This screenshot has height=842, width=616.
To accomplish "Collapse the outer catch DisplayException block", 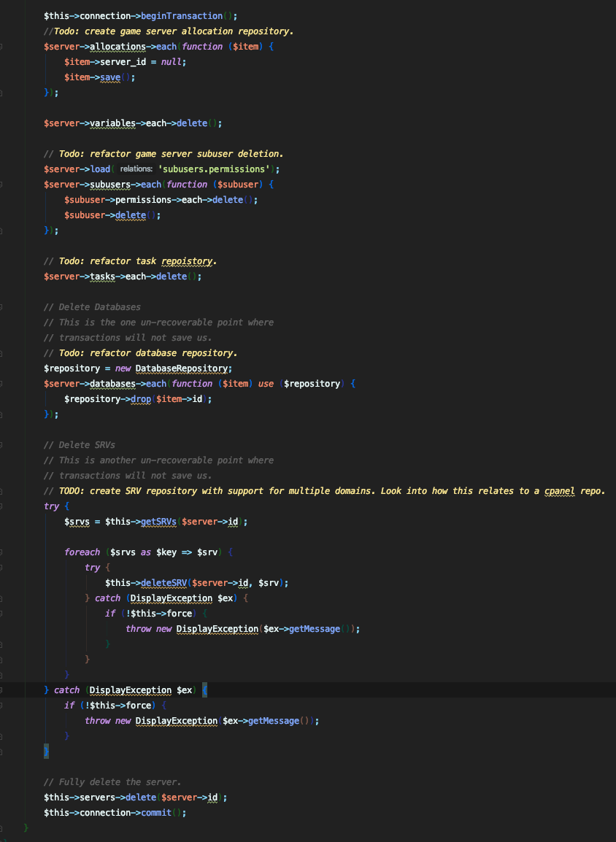I will click(x=2, y=690).
